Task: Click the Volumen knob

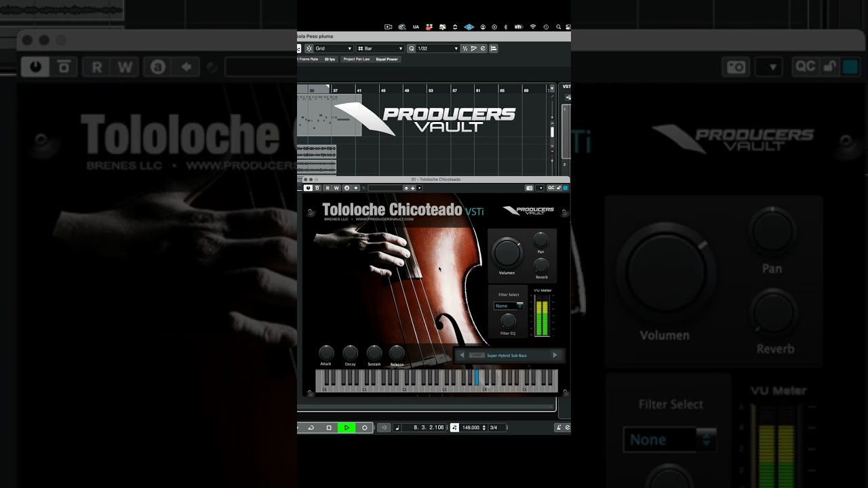Action: click(506, 253)
